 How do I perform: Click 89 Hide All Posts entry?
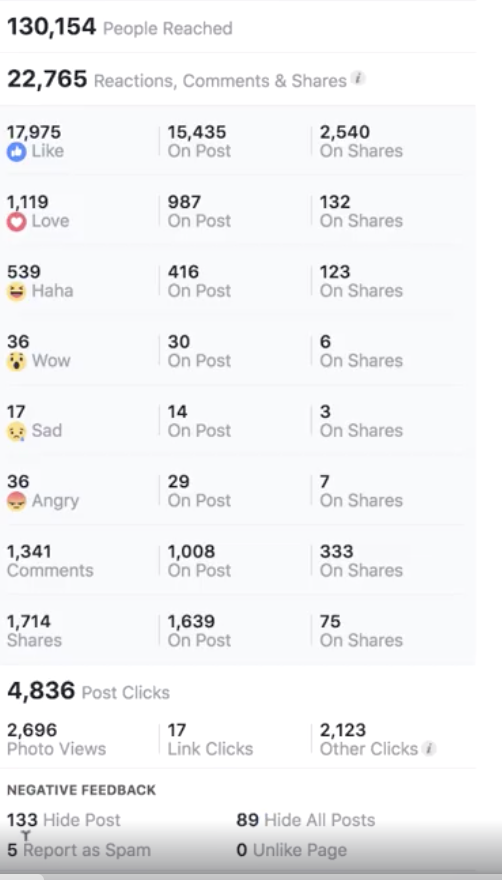[305, 820]
